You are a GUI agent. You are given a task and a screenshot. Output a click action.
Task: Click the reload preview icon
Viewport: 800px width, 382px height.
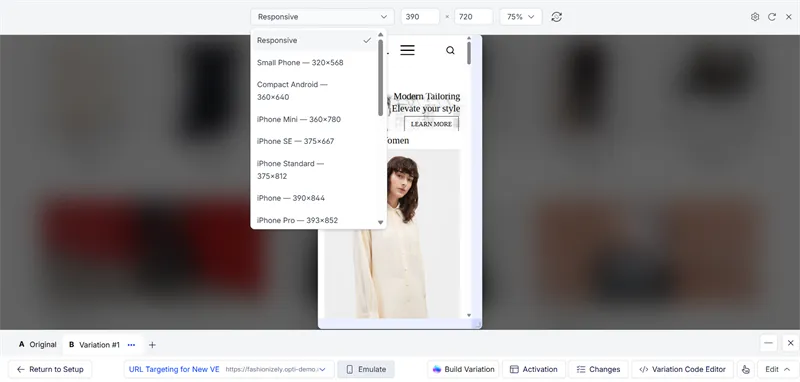coord(772,17)
